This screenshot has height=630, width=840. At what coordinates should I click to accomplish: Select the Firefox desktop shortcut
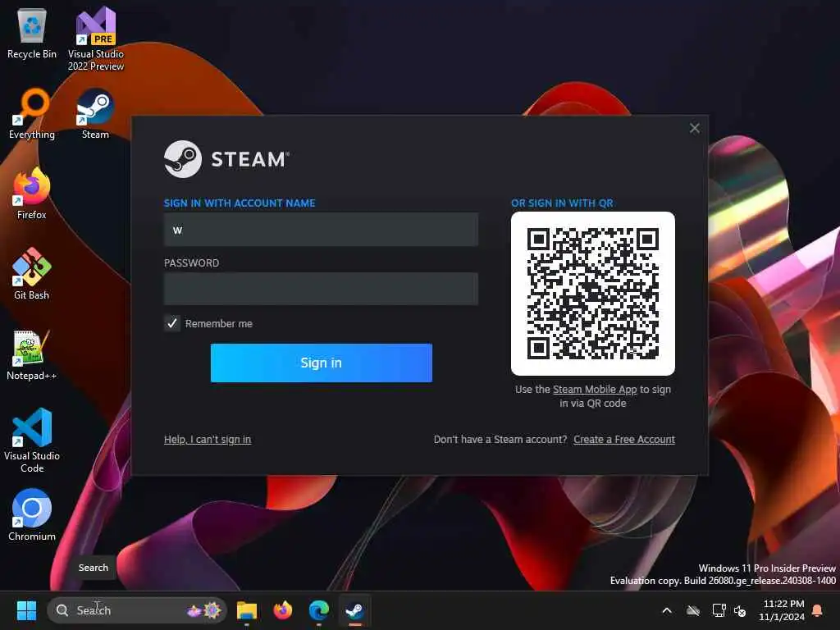pyautogui.click(x=32, y=194)
